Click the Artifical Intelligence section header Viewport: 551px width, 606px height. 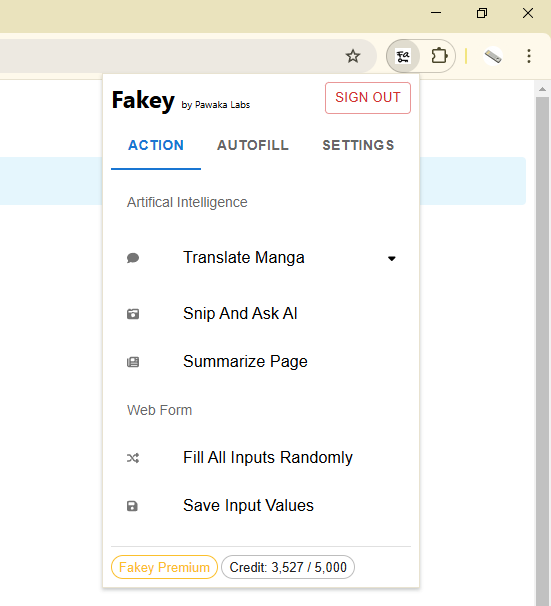point(187,203)
